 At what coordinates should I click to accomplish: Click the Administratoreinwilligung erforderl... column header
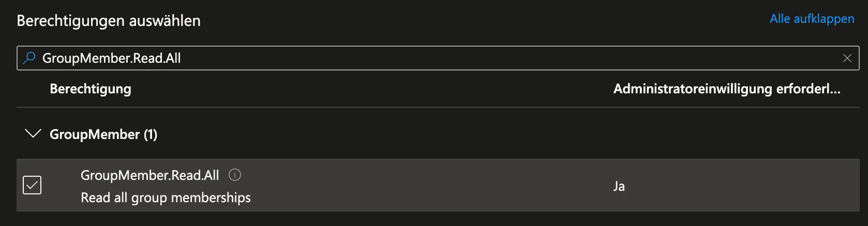click(727, 89)
